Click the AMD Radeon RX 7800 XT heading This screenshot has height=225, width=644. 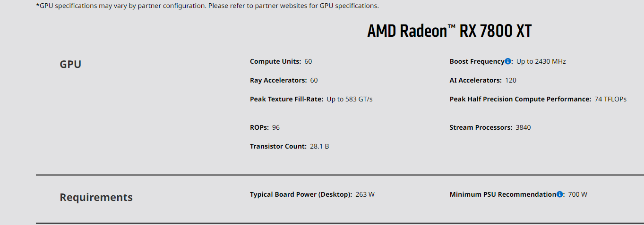point(449,31)
